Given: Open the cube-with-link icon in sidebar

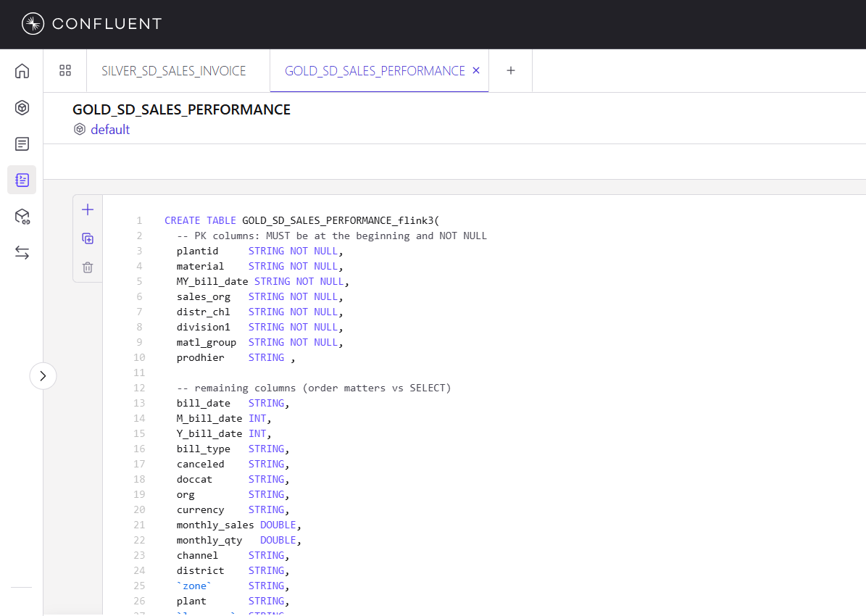Looking at the screenshot, I should (x=22, y=216).
